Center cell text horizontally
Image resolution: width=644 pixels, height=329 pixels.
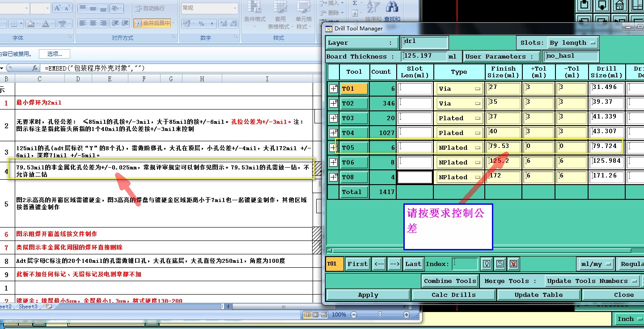click(93, 23)
